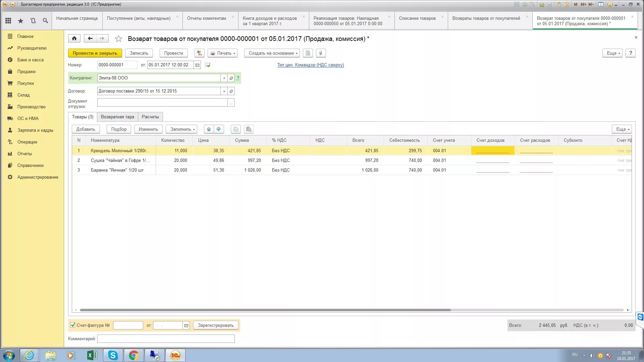Open Создать на основании dropdown

click(272, 53)
